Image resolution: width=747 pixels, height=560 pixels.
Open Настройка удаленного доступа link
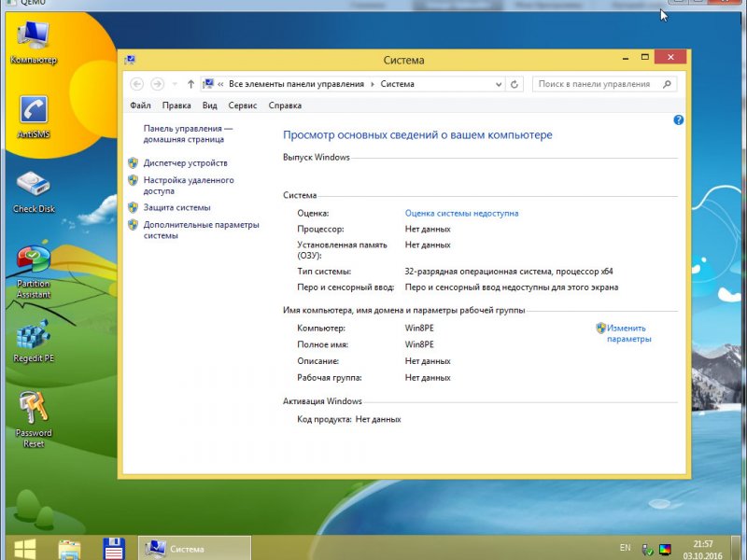pyautogui.click(x=189, y=185)
